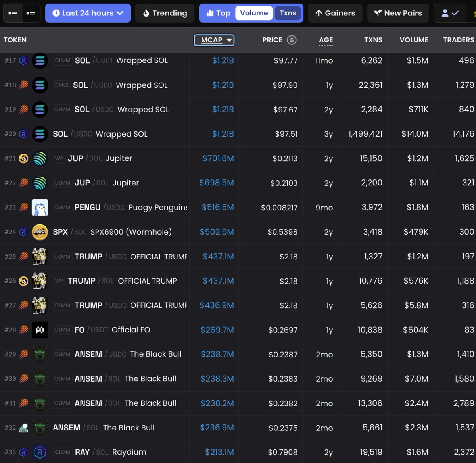This screenshot has width=476, height=463.
Task: Click the TOKEN column header
Action: (15, 40)
